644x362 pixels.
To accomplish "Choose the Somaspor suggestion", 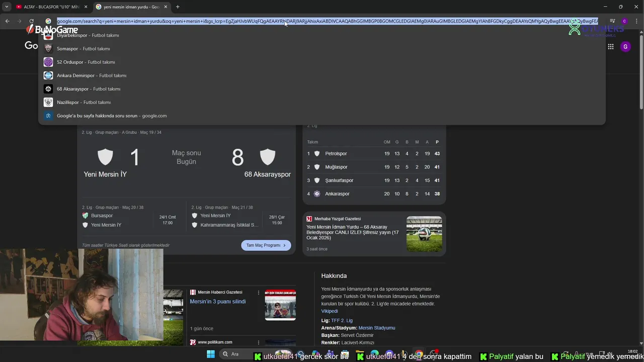I will (x=322, y=49).
